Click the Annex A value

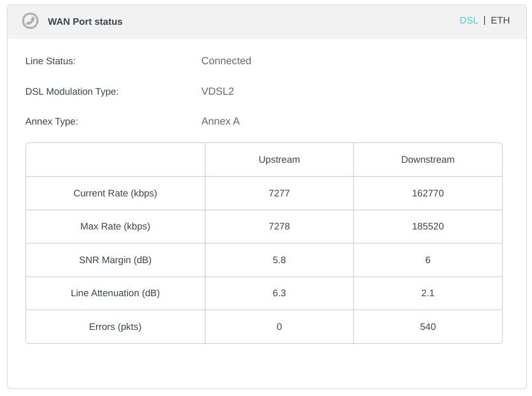pos(220,121)
